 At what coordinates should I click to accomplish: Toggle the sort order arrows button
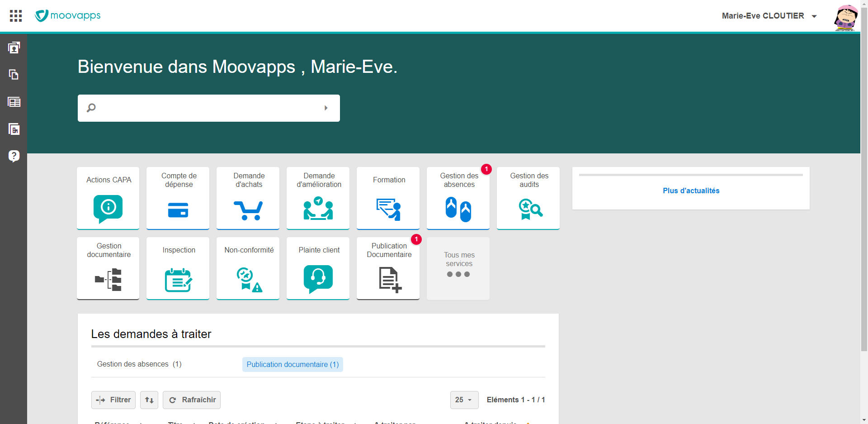(x=149, y=400)
